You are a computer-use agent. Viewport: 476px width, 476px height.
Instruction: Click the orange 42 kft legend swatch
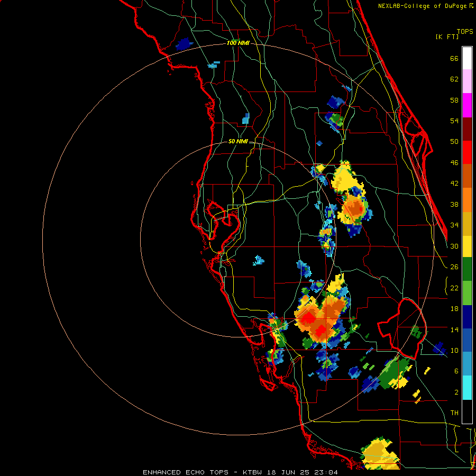467,200
